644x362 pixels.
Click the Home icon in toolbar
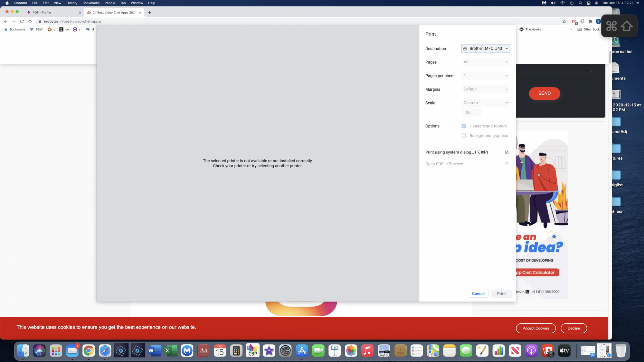(30, 22)
